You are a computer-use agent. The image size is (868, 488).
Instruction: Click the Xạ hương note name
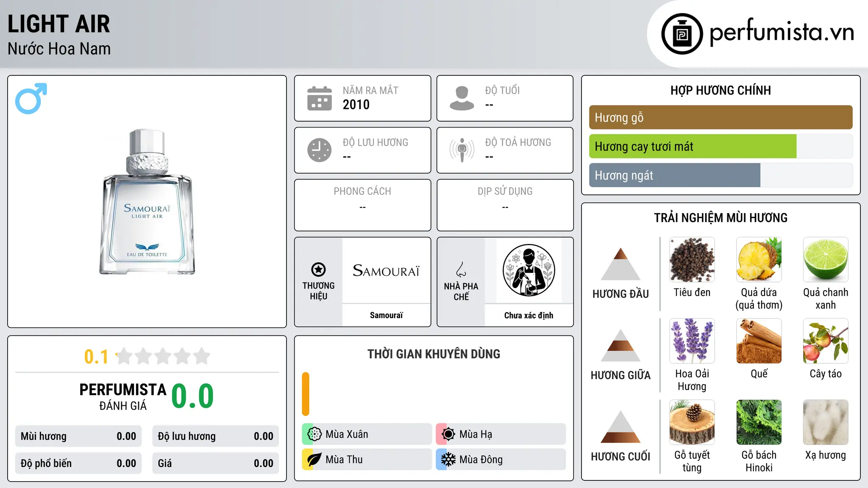tap(826, 455)
